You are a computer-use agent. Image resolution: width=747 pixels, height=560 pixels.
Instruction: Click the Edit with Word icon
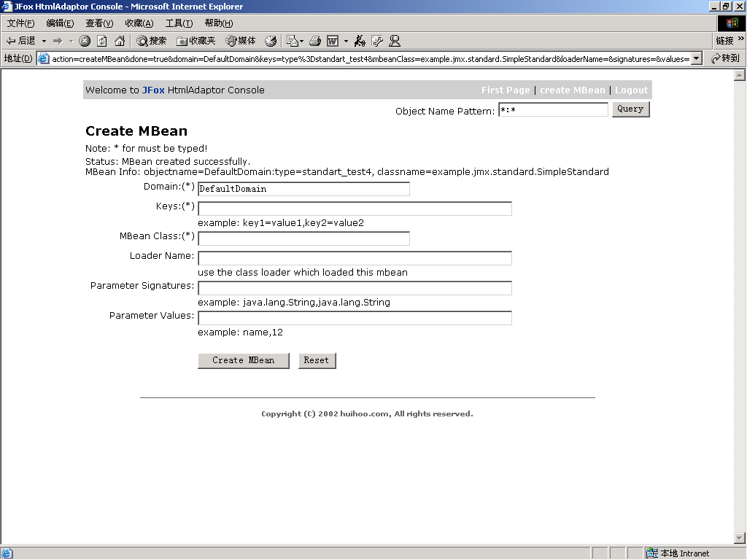(333, 41)
